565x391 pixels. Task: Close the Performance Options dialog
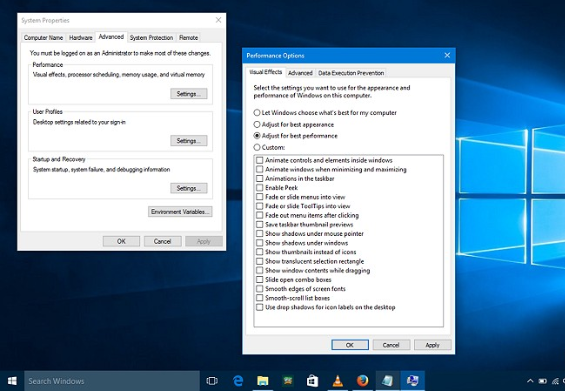(447, 55)
